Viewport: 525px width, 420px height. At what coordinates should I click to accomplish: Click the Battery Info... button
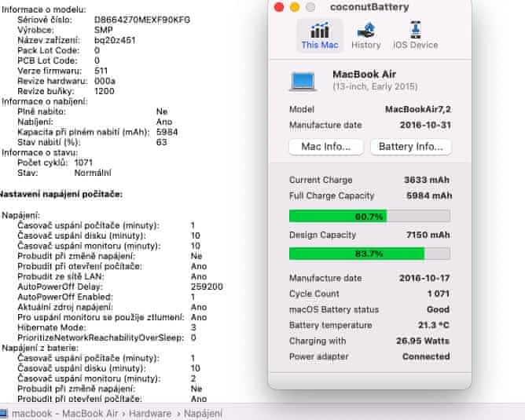tap(411, 147)
